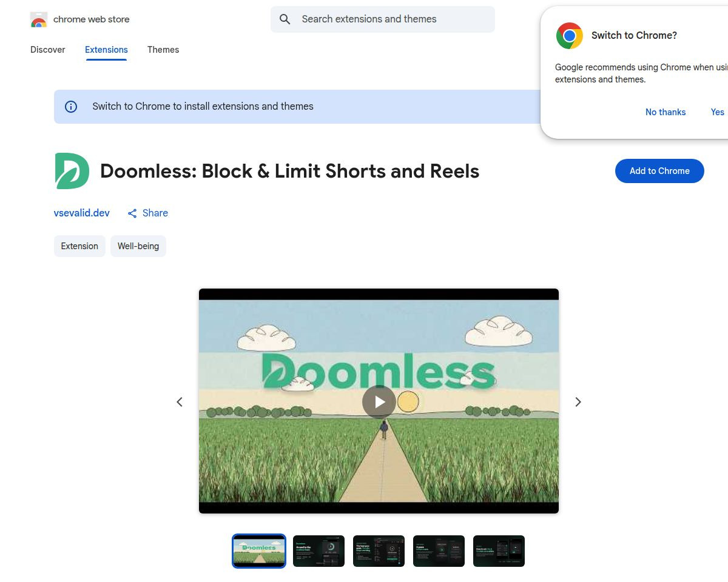
Task: Click Yes in Switch to Chrome popup
Action: [718, 112]
